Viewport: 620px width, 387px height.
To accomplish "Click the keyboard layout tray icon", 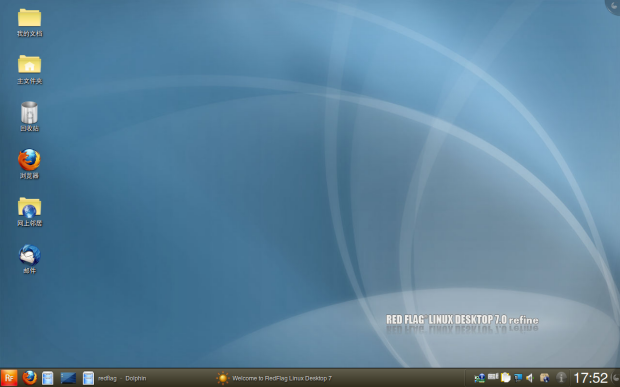I will coord(493,377).
